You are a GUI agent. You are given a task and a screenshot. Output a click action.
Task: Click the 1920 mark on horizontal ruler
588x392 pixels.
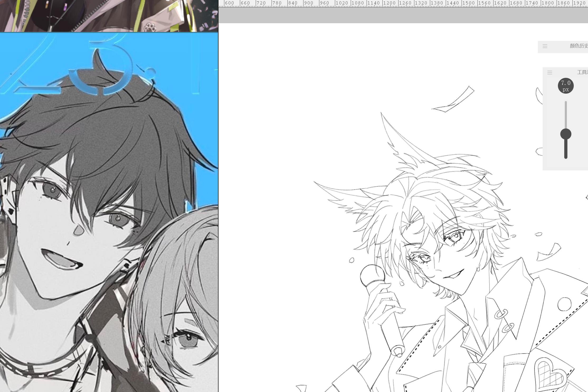point(579,3)
